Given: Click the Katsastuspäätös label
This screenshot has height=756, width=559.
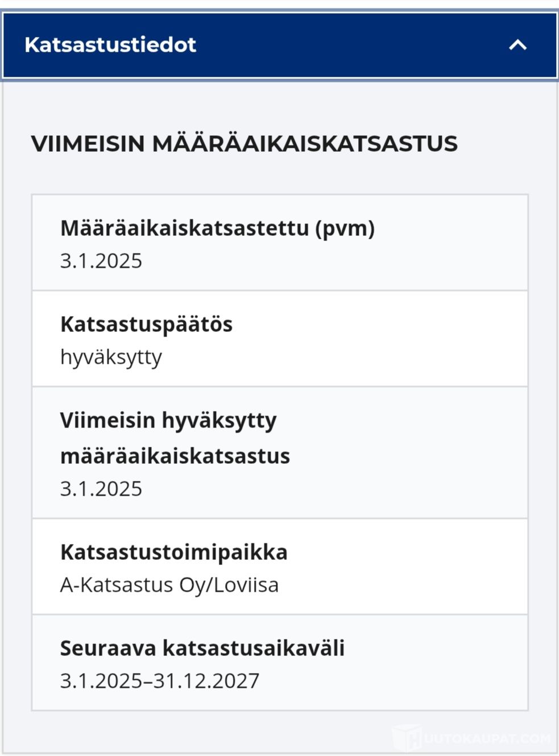Looking at the screenshot, I should click(146, 324).
